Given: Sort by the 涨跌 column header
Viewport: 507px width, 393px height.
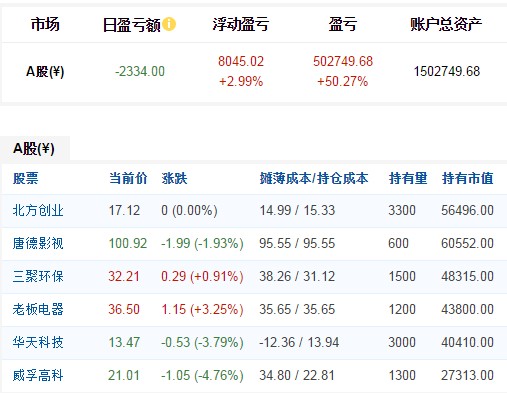Looking at the screenshot, I should (x=174, y=178).
